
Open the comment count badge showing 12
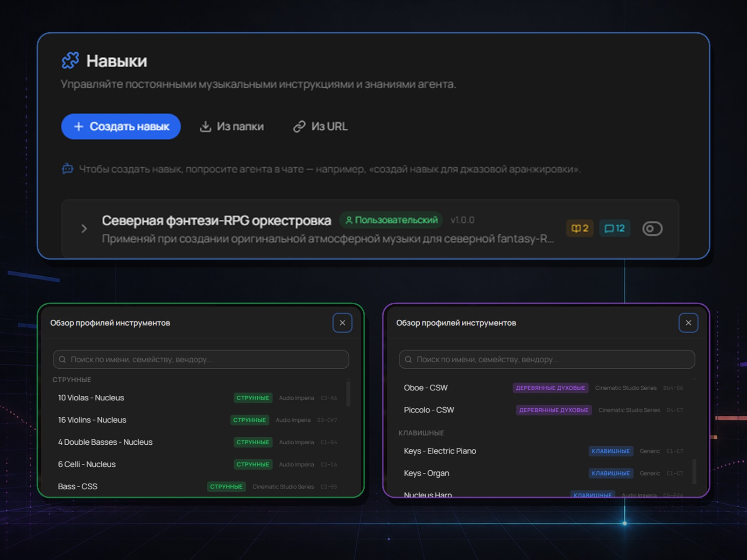[614, 228]
